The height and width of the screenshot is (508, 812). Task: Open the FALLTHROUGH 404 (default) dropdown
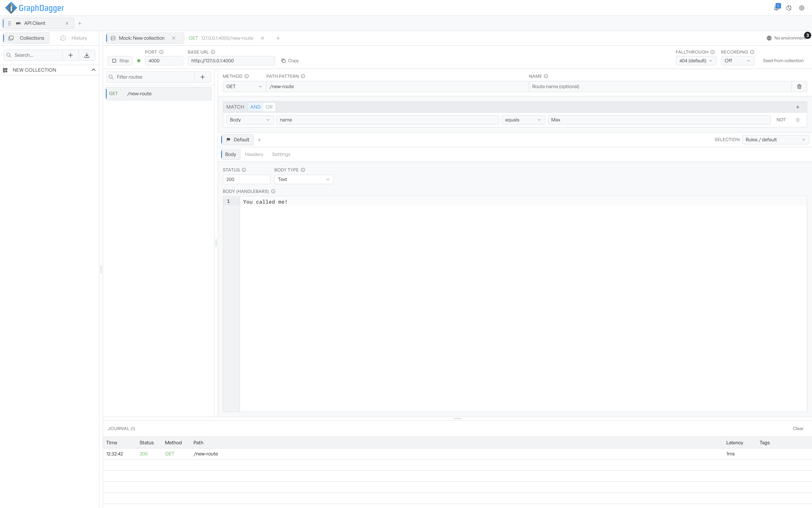[696, 61]
